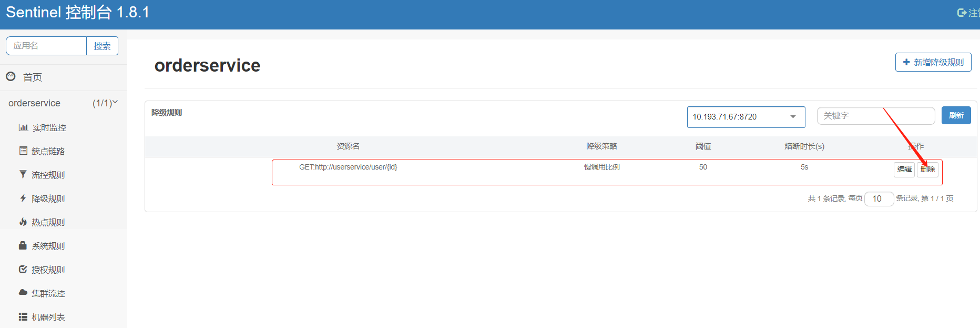Click the Sentinel 控制台 1.8.1 title
Screen dimensions: 980x328
click(78, 12)
